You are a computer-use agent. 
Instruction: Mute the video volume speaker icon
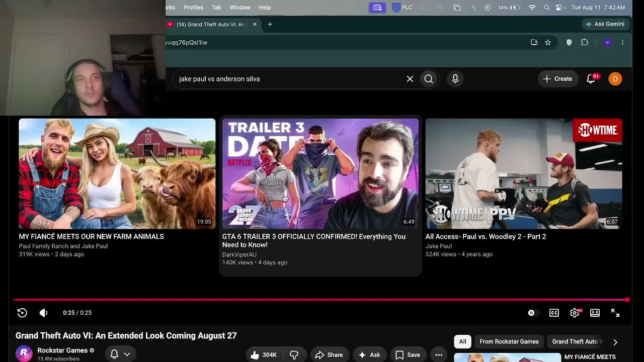click(x=44, y=313)
